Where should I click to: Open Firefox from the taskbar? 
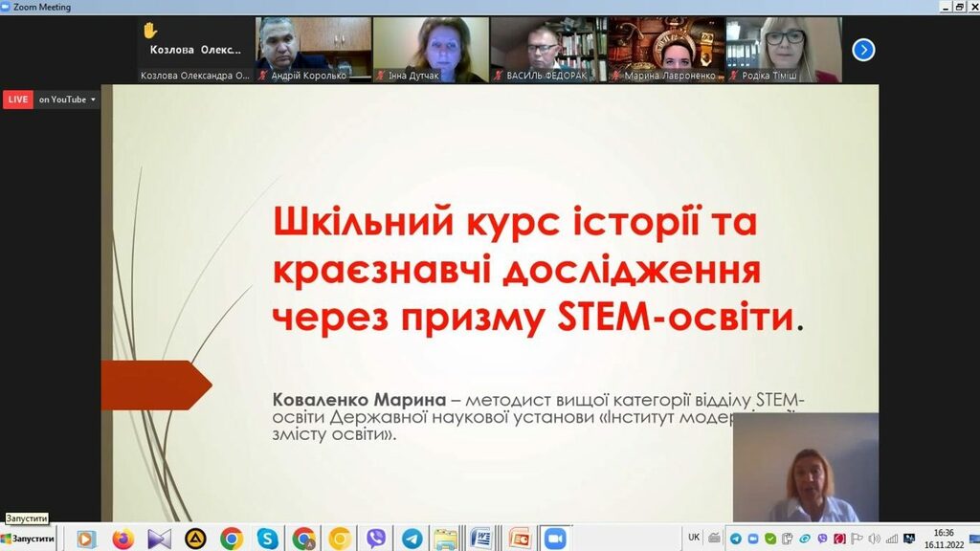point(122,539)
